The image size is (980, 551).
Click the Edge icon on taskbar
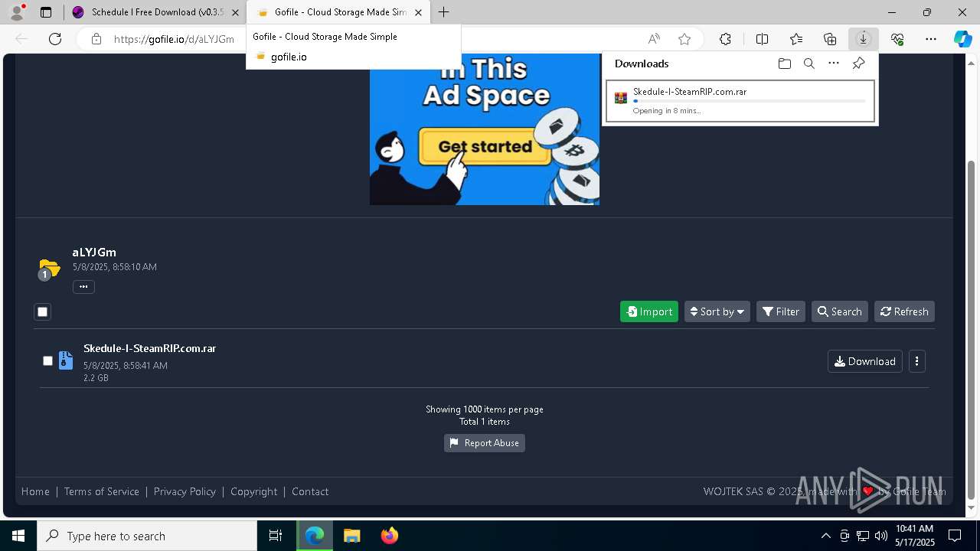pos(315,536)
